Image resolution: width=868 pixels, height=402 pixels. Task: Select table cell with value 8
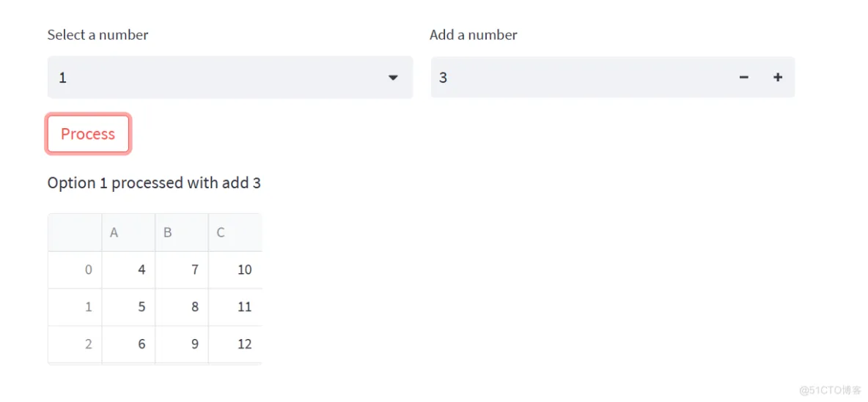(182, 307)
